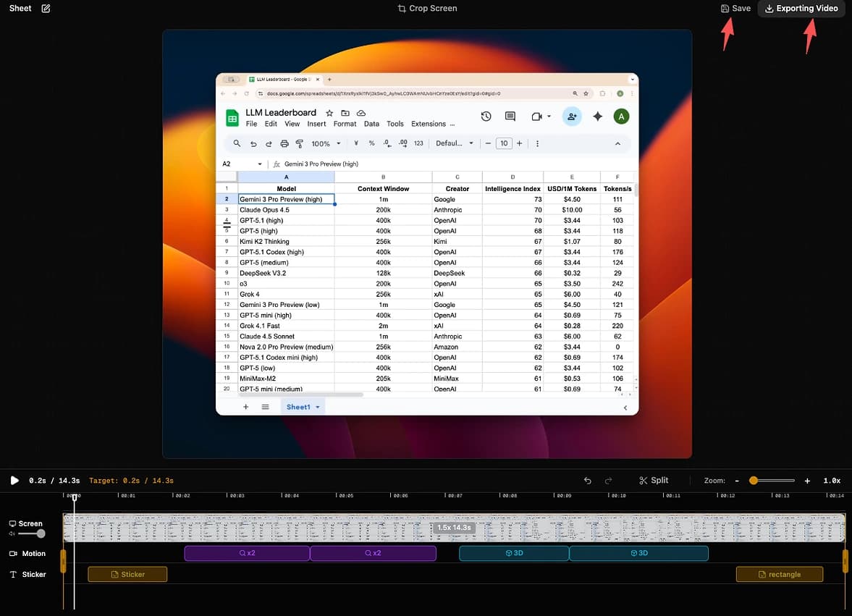
Task: Open the Format menu in Sheets
Action: click(x=345, y=124)
